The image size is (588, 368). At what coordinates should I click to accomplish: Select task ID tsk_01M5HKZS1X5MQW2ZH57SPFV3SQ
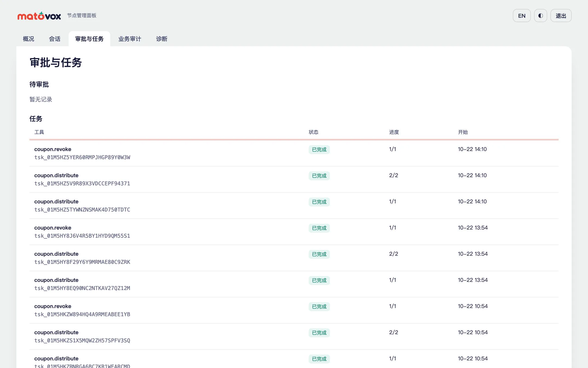(x=82, y=340)
